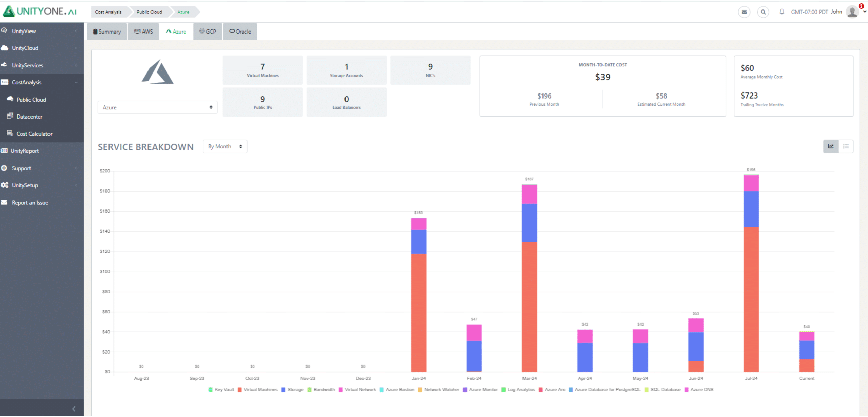
Task: Switch to the GCP tab
Action: [208, 32]
